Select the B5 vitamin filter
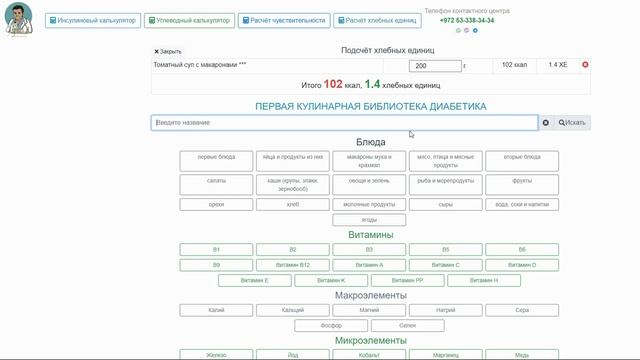This screenshot has width=640, height=360. (x=446, y=249)
